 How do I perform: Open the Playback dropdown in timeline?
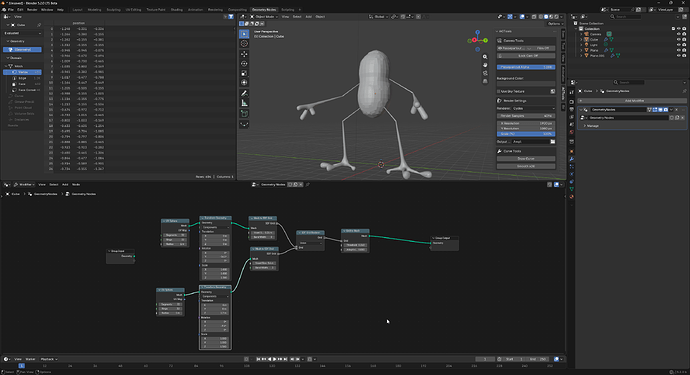tap(49, 359)
